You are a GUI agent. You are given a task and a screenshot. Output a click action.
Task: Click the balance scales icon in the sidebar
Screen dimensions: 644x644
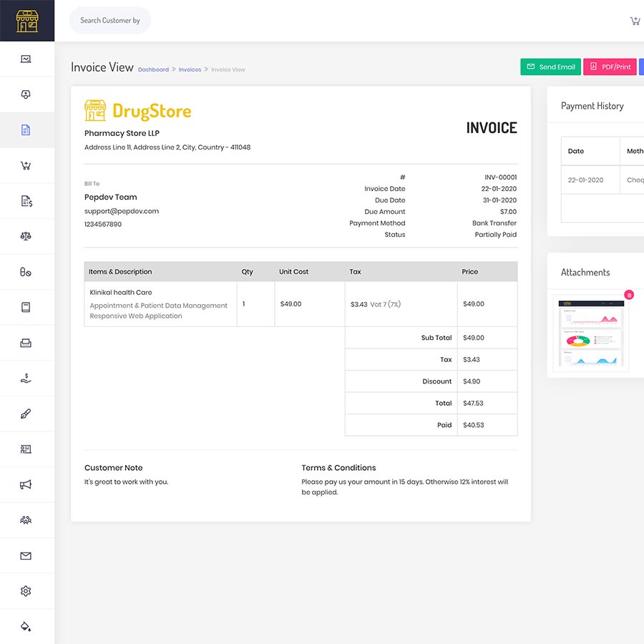(x=26, y=237)
